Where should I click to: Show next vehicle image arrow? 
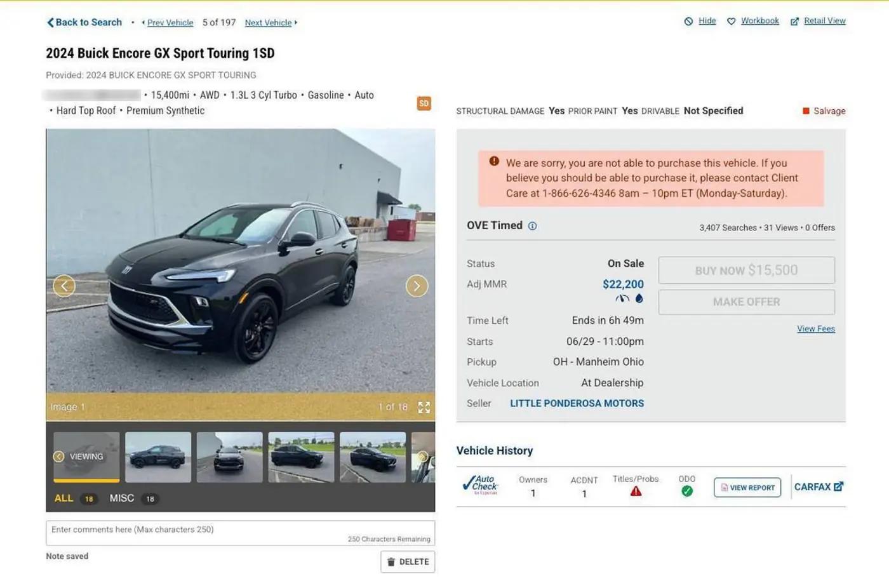click(417, 286)
